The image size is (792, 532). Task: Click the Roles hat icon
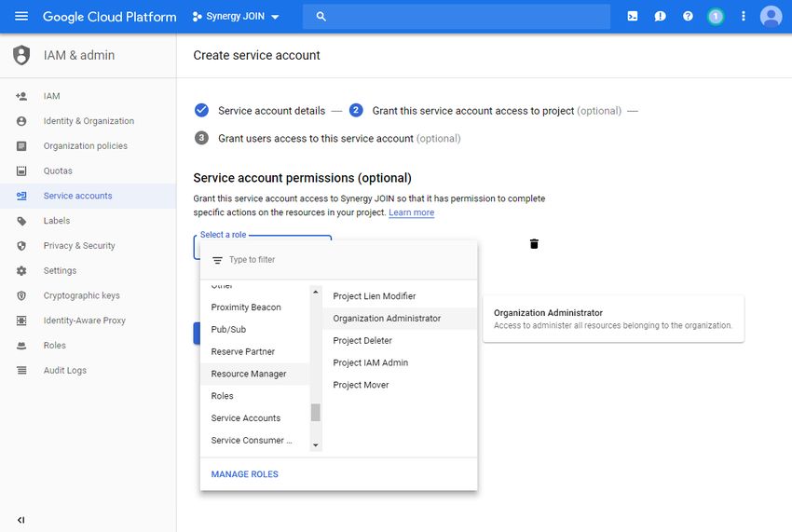click(x=21, y=346)
